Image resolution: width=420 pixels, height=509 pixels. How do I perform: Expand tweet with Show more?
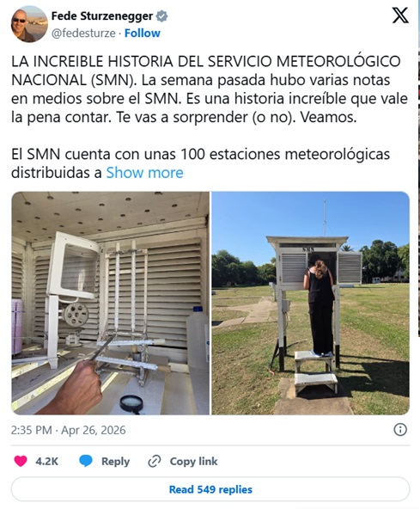[144, 173]
